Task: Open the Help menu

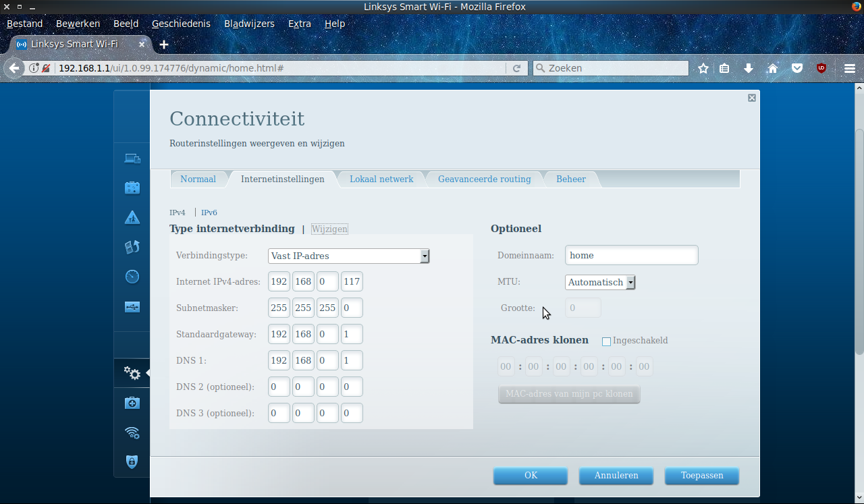Action: [x=335, y=24]
